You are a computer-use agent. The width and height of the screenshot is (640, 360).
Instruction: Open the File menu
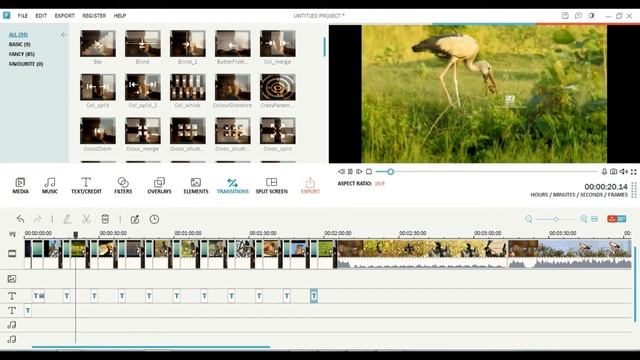22,16
